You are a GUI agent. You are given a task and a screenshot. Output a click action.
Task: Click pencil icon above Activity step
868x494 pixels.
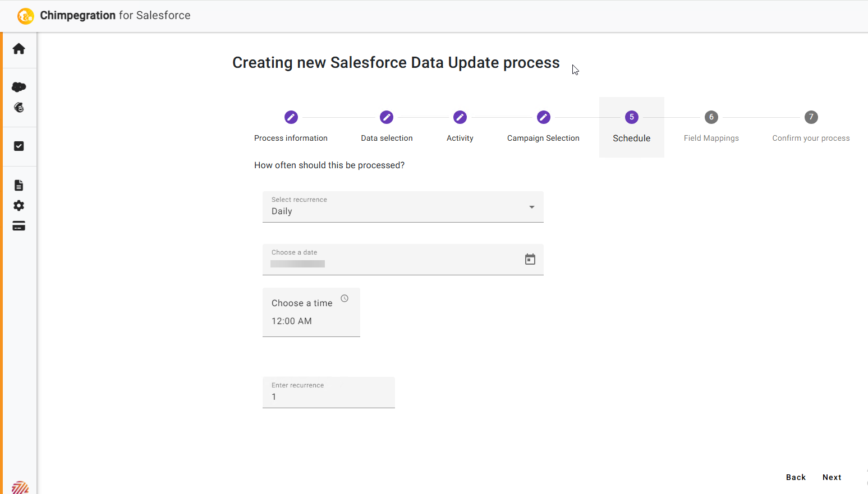click(x=460, y=117)
